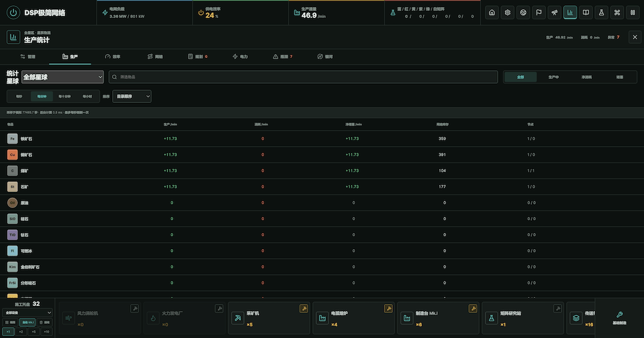Select the 制造台 Mk.I ×6 build card
This screenshot has width=644, height=338.
coord(438,318)
